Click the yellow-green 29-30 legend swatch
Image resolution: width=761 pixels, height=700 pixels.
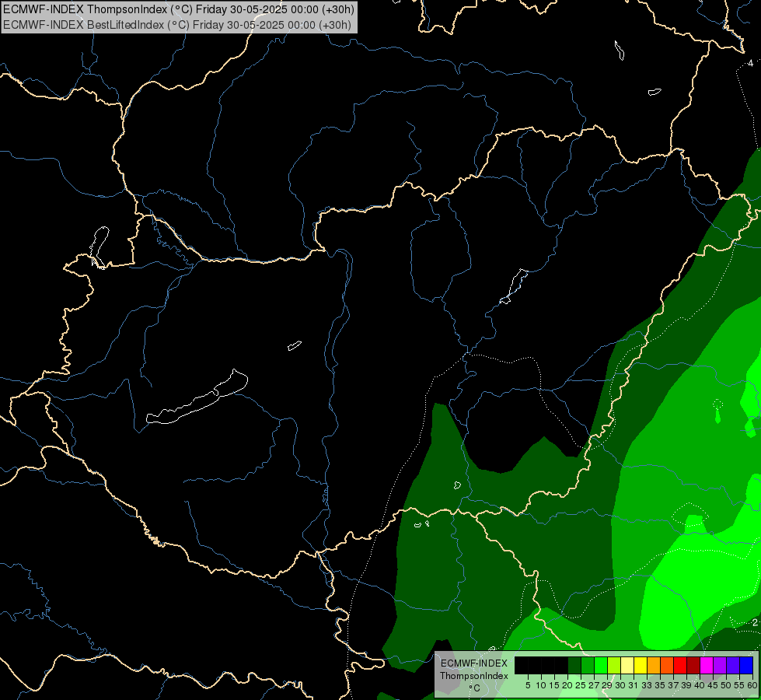pos(614,665)
